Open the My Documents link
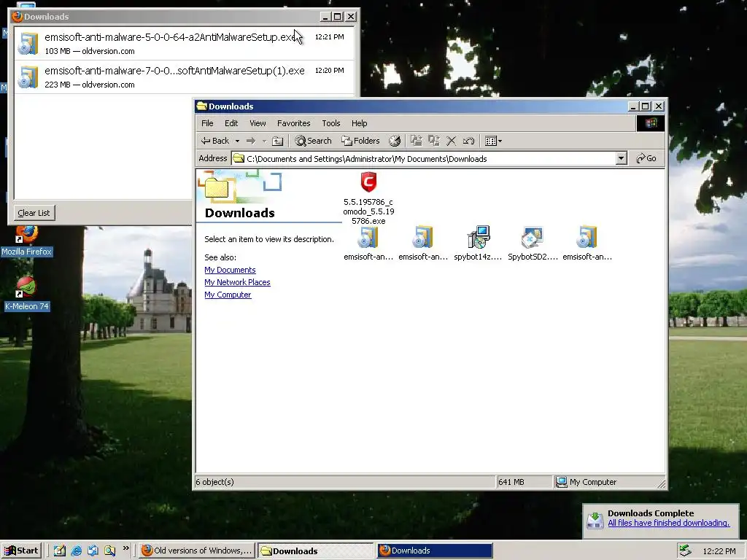Image resolution: width=747 pixels, height=560 pixels. tap(230, 270)
